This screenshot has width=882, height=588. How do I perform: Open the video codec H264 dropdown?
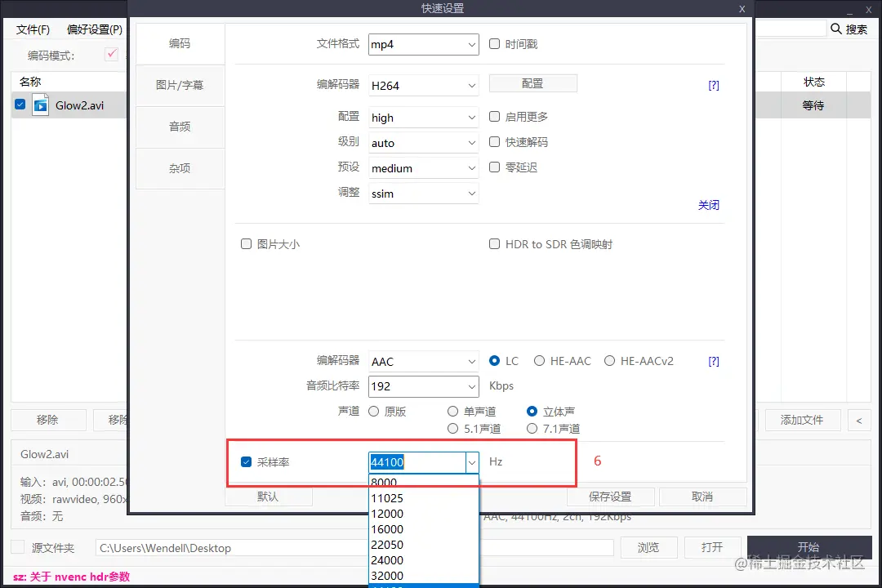[424, 86]
